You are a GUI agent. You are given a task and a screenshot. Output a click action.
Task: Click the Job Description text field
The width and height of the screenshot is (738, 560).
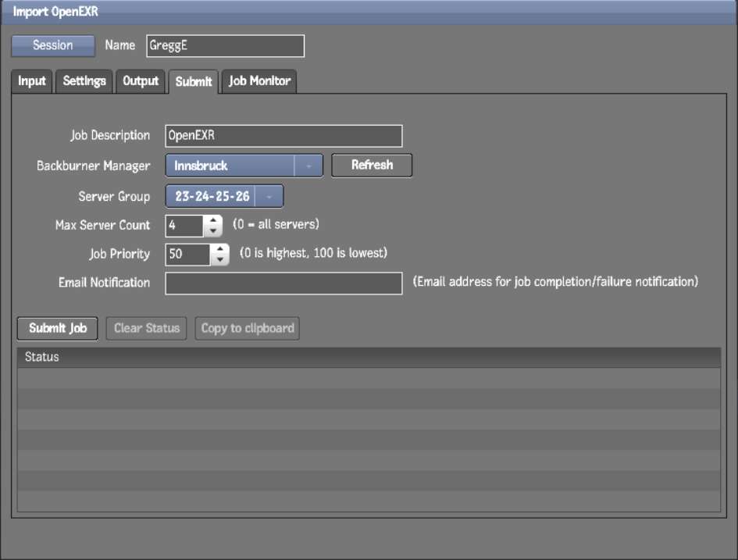[283, 136]
